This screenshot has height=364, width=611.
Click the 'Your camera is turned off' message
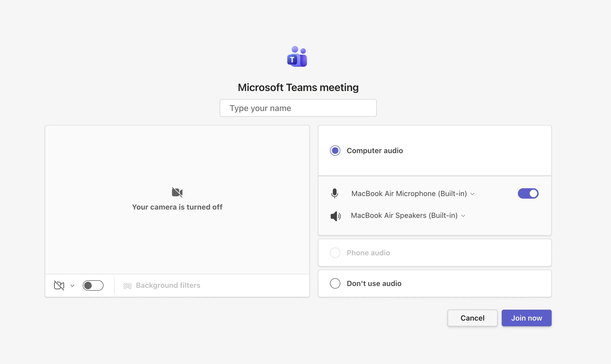(177, 207)
